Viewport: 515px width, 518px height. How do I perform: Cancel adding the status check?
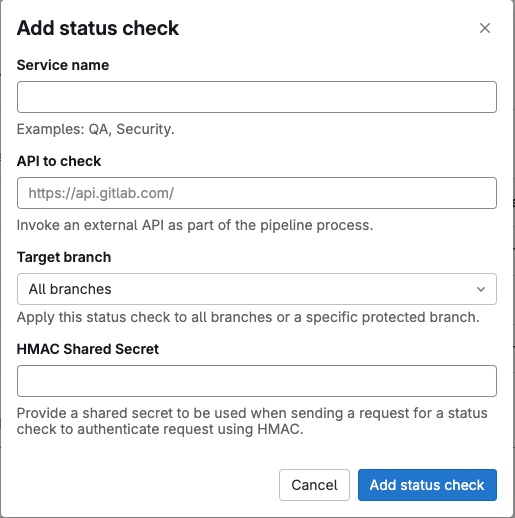click(314, 485)
